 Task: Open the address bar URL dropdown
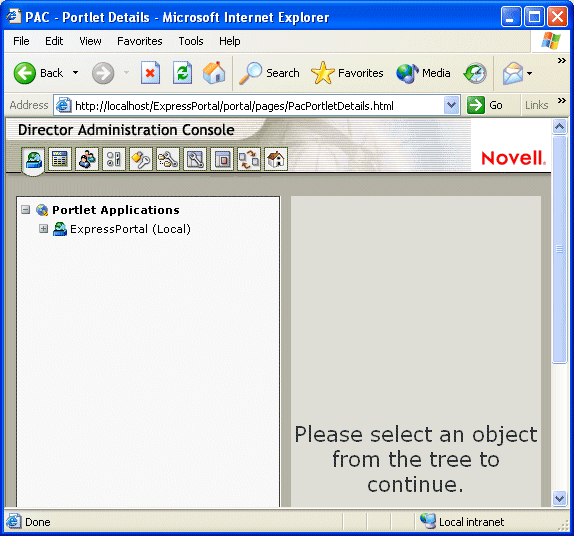(x=451, y=105)
